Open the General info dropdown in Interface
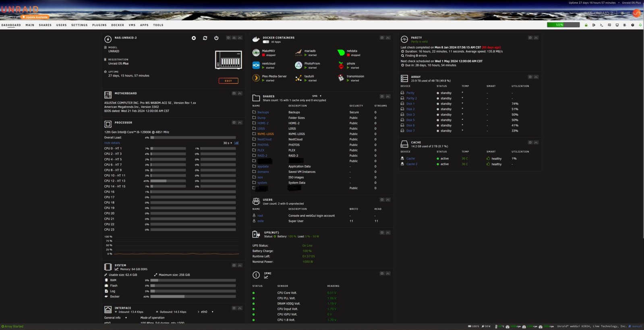This screenshot has width=644, height=330. (116, 318)
